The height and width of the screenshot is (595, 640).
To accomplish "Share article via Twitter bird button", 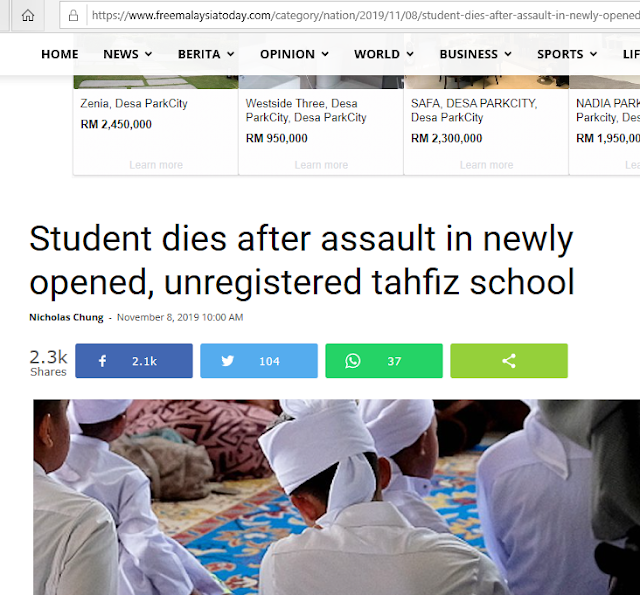I will [259, 361].
